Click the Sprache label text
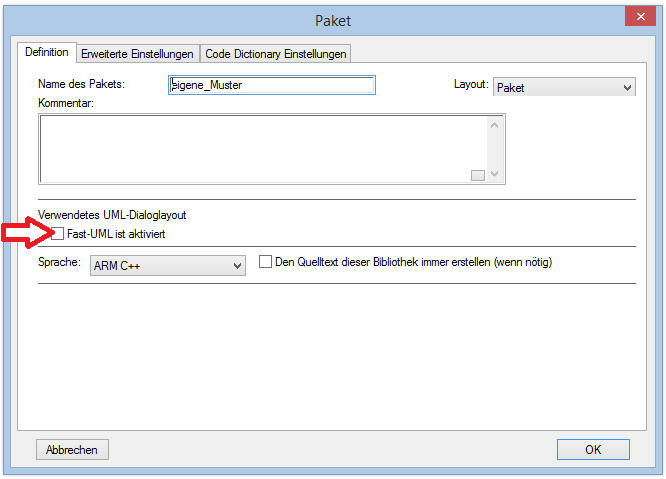Screen dimensions: 666x479 point(58,264)
